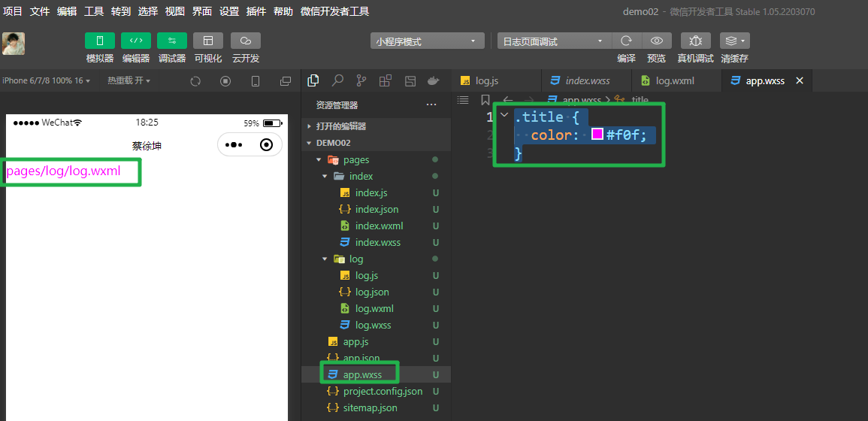Viewport: 868px width, 421px height.
Task: Toggle the simulator (模拟器) panel button
Action: (x=100, y=41)
